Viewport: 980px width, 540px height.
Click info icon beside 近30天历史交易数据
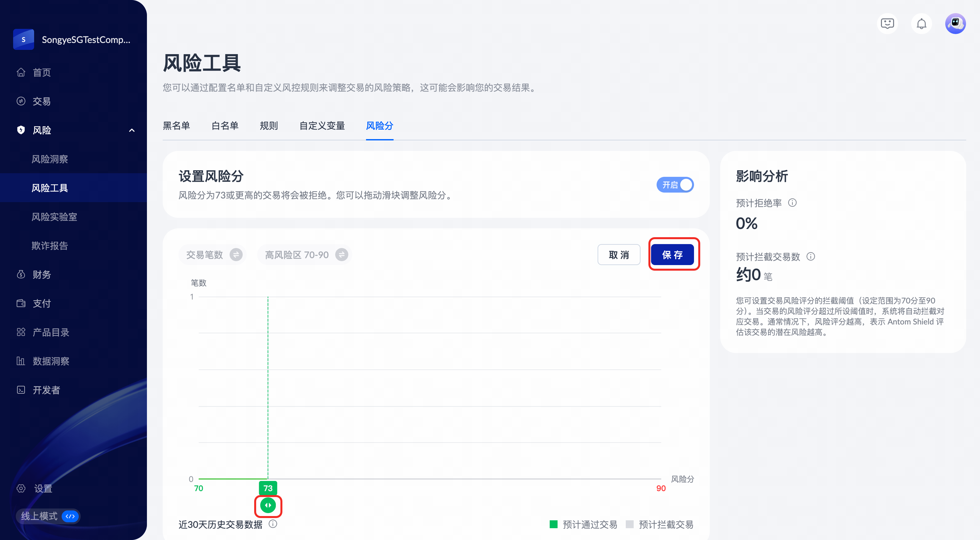point(273,524)
